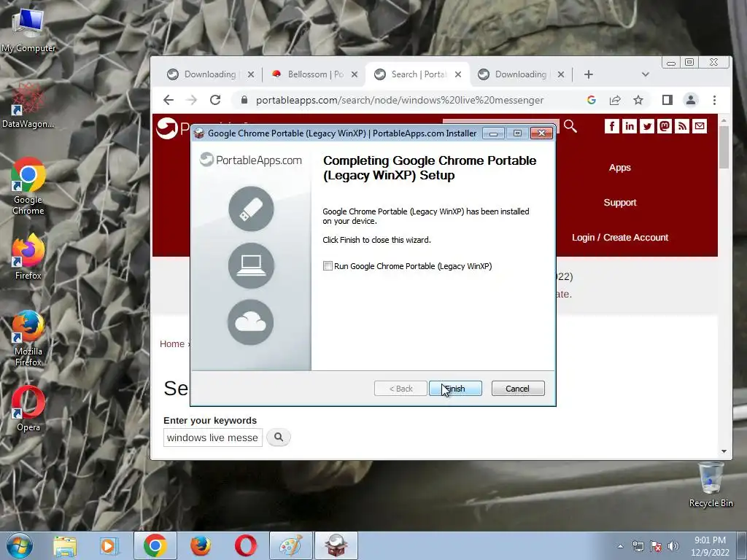Open the Twitter icon on PortableApps site
The height and width of the screenshot is (560, 747).
[x=647, y=125]
